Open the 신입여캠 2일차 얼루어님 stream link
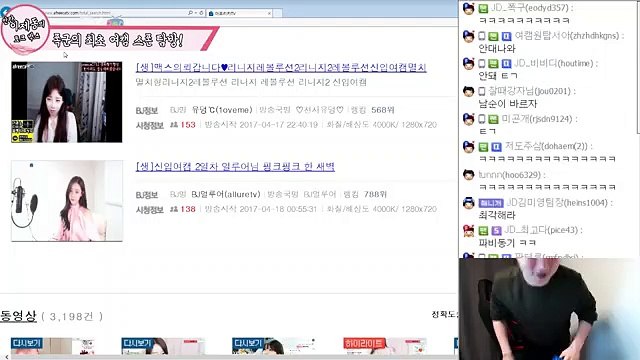Screen dimensions: 640x360 tap(235, 167)
